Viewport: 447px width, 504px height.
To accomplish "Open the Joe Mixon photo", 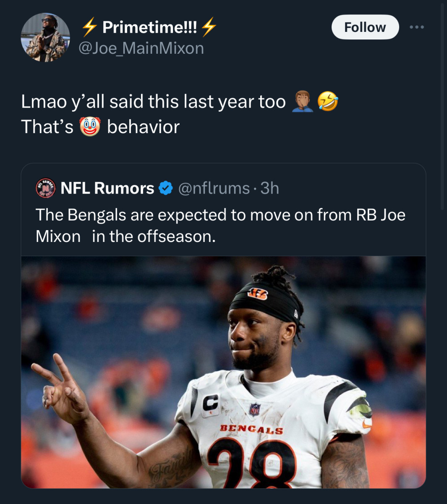I will point(223,372).
